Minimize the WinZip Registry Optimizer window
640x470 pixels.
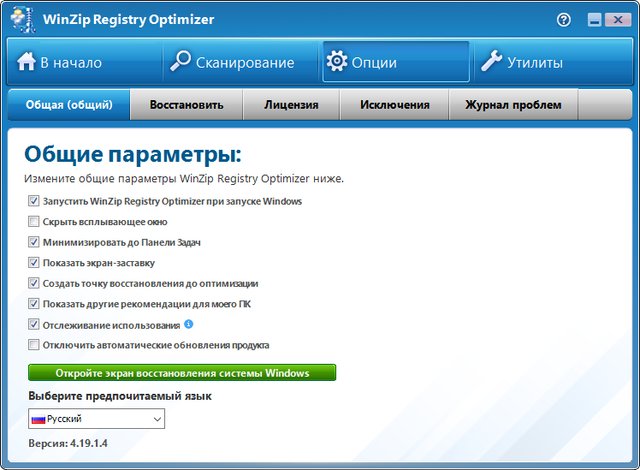point(594,19)
